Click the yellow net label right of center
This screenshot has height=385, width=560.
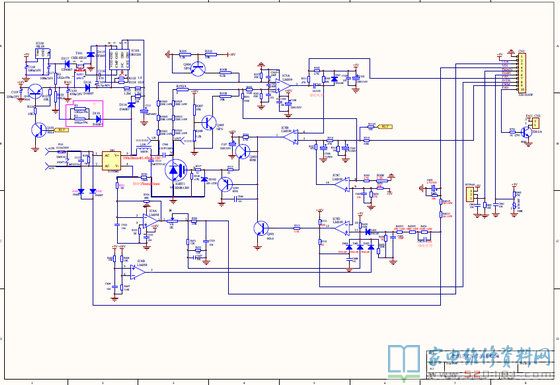(x=385, y=126)
